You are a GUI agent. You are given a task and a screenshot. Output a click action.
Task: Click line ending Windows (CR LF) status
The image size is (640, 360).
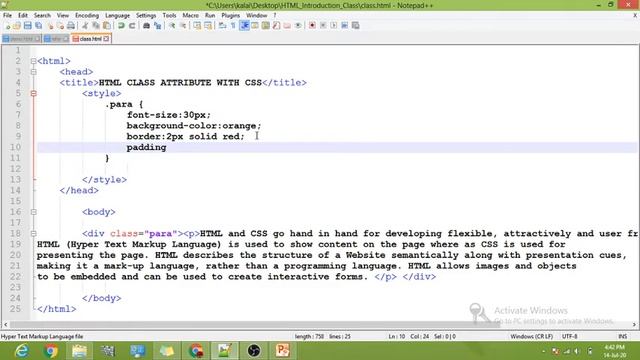point(531,336)
